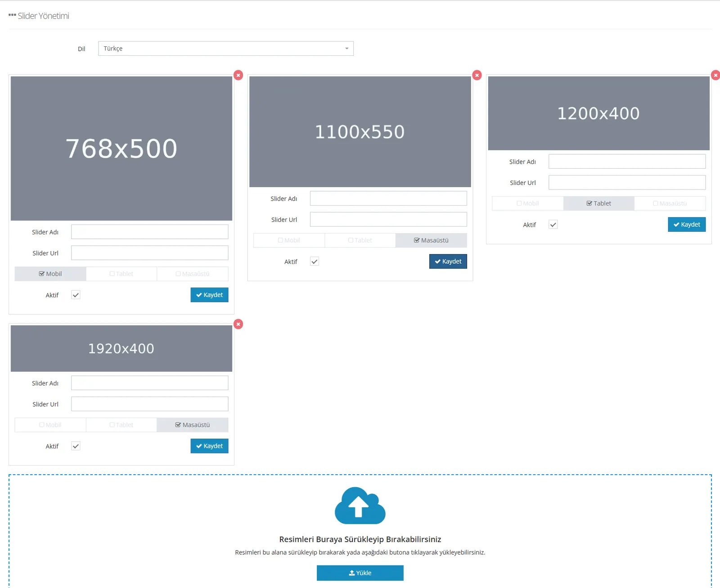Uncheck Aktif on the 1920x400 slider
The image size is (720, 588).
(76, 446)
